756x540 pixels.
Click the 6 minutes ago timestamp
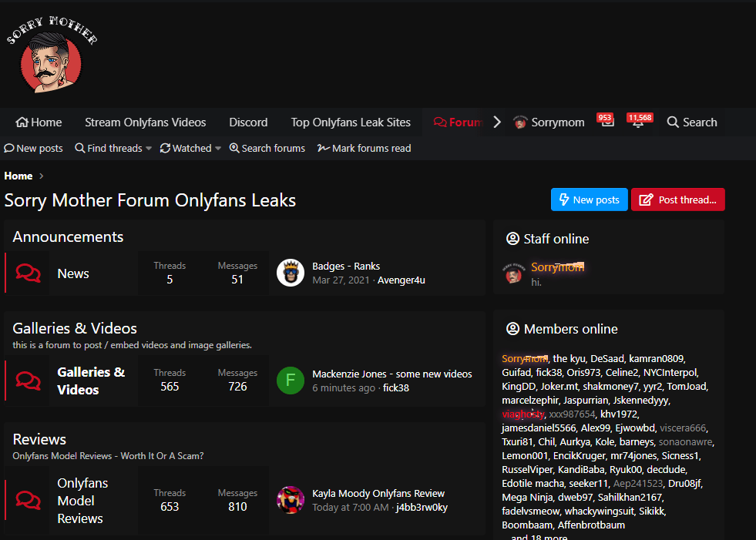coord(344,388)
